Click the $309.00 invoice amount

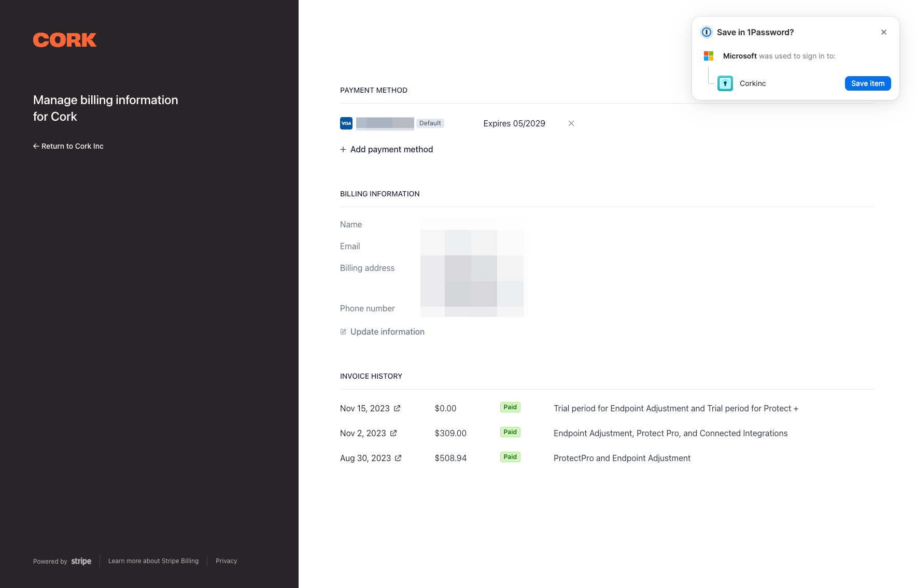coord(450,433)
